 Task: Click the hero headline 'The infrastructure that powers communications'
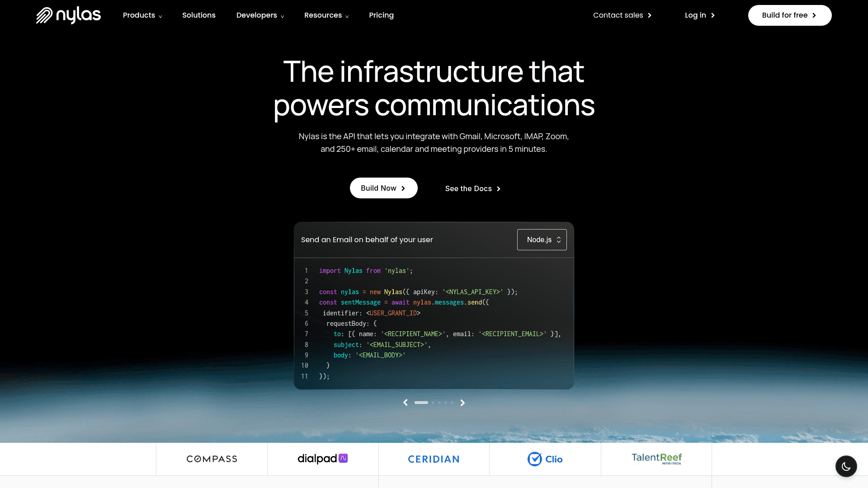434,88
